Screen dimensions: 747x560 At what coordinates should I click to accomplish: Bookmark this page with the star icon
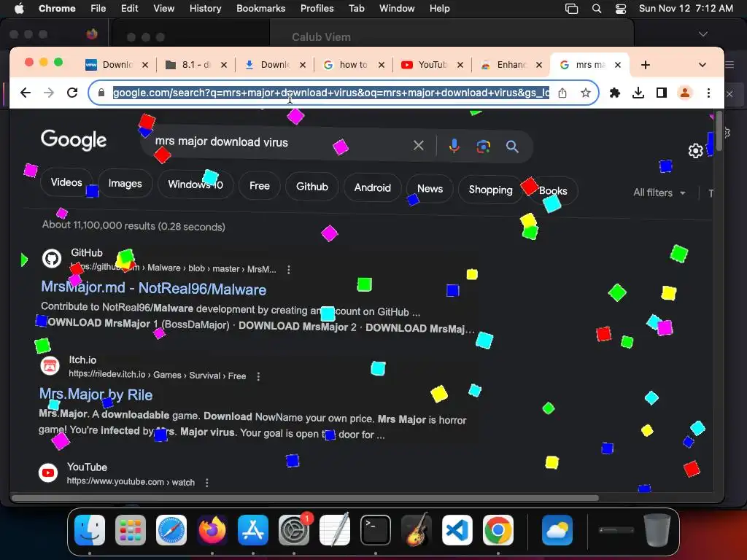(x=586, y=93)
